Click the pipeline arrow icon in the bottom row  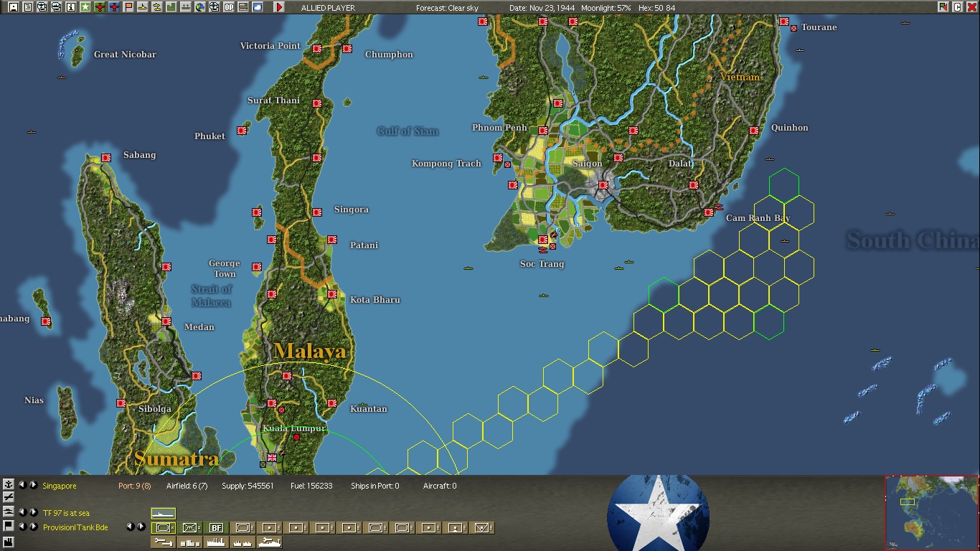tap(163, 542)
